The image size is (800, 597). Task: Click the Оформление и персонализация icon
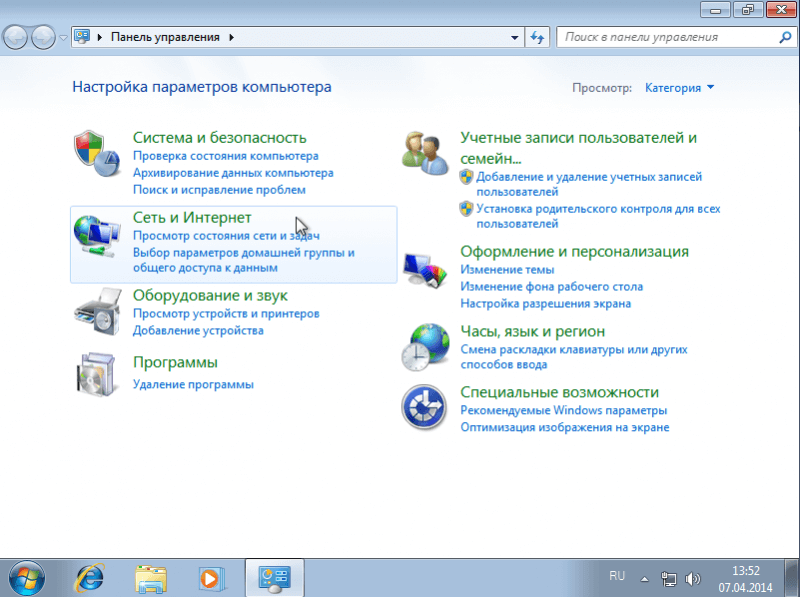pos(425,270)
